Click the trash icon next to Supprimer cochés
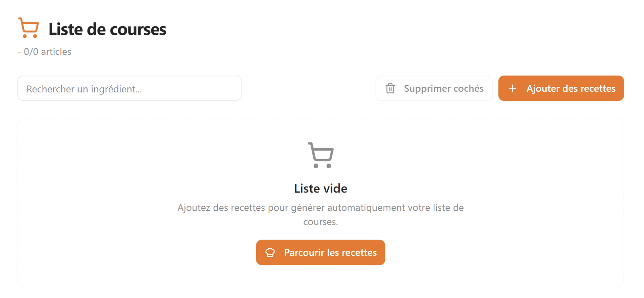This screenshot has height=298, width=644. click(x=390, y=88)
